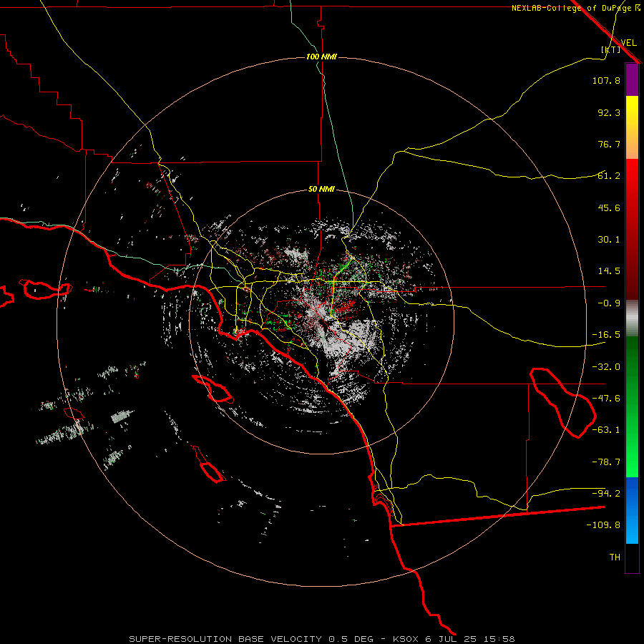Click the yellow-orange segment of color bar
The width and height of the screenshot is (644, 644).
point(632,127)
